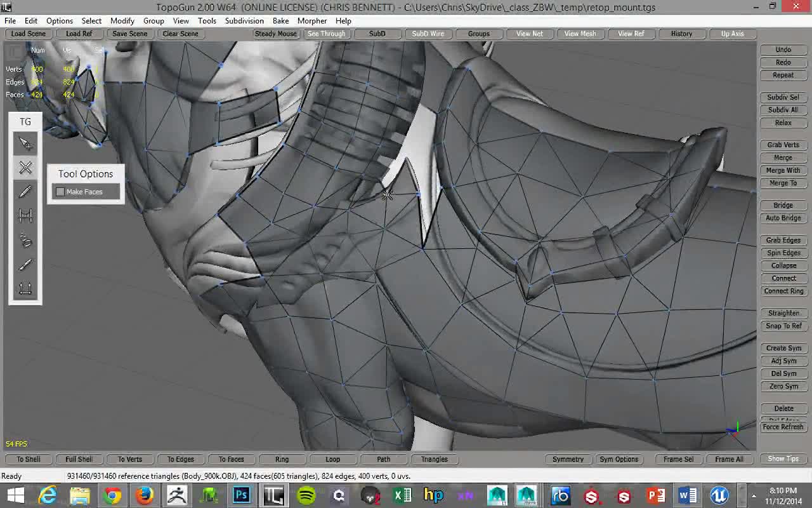Select the Edit (arrow) tool in TG palette
The width and height of the screenshot is (812, 508).
(25, 144)
